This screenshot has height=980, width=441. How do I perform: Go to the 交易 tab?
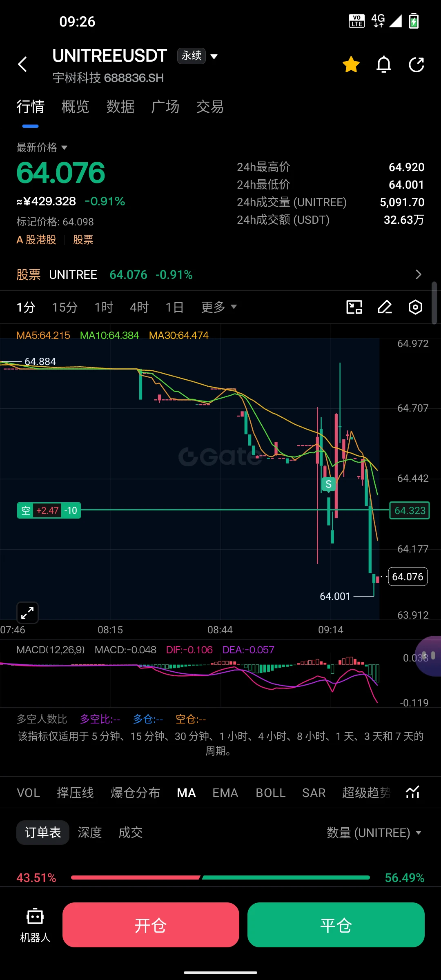pyautogui.click(x=210, y=107)
